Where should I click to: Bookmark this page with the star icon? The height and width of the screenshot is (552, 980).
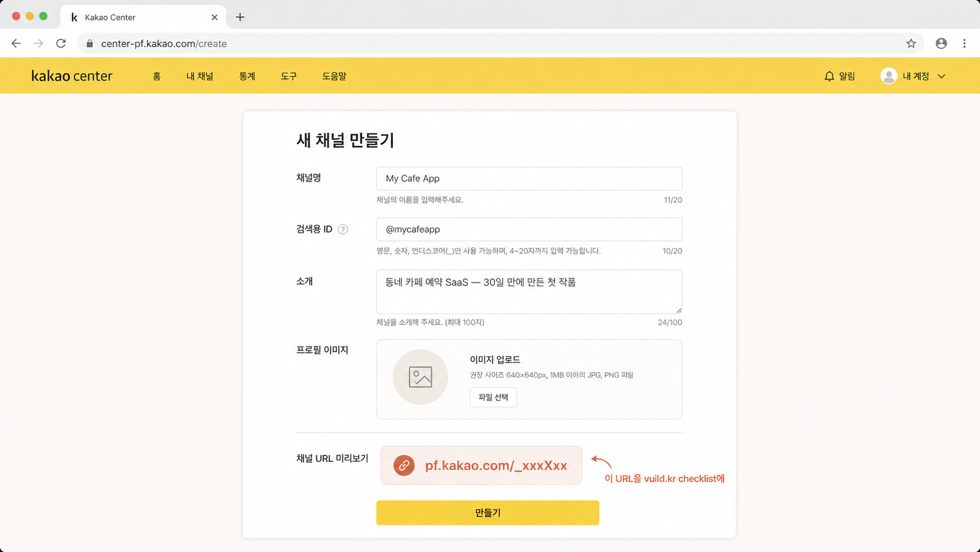click(911, 43)
